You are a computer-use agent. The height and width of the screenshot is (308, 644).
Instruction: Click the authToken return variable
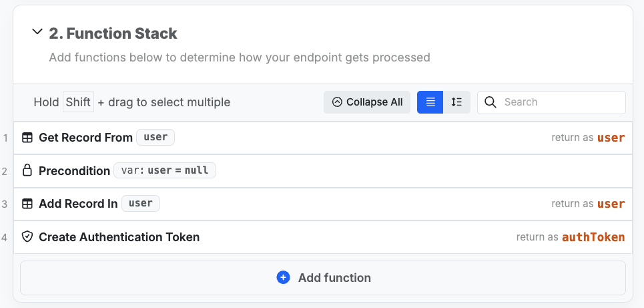593,237
